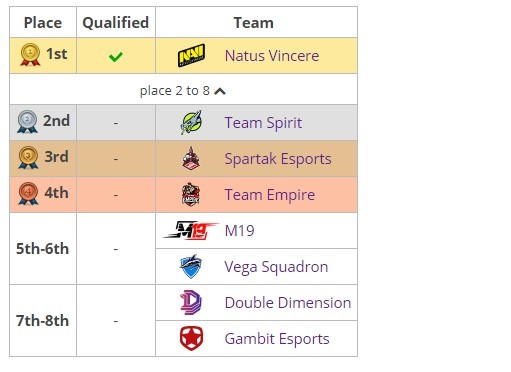The height and width of the screenshot is (372, 511).
Task: Click the green qualified checkmark
Action: click(116, 57)
